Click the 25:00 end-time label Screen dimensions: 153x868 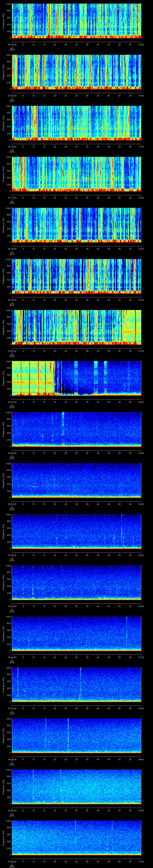point(141,555)
